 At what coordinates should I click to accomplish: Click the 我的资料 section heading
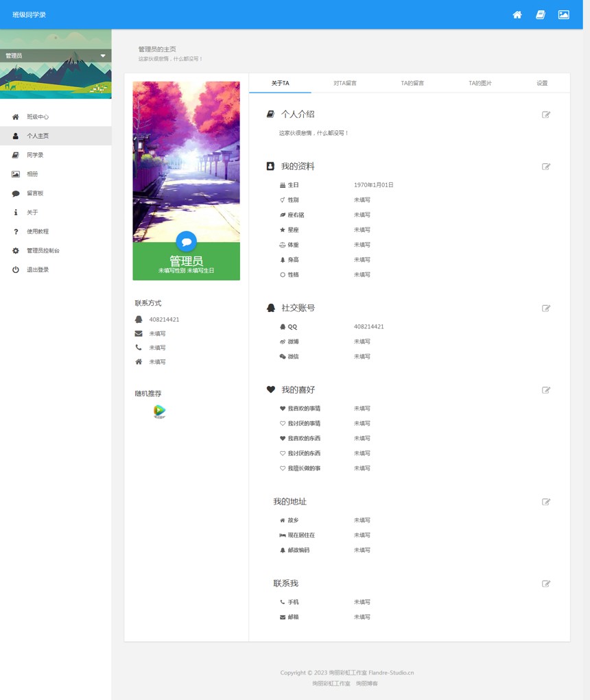click(298, 167)
